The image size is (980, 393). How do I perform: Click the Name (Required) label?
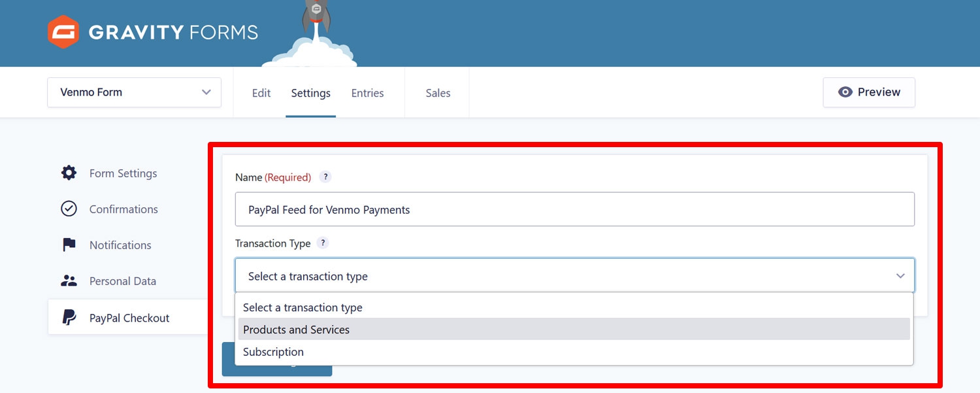(x=273, y=177)
